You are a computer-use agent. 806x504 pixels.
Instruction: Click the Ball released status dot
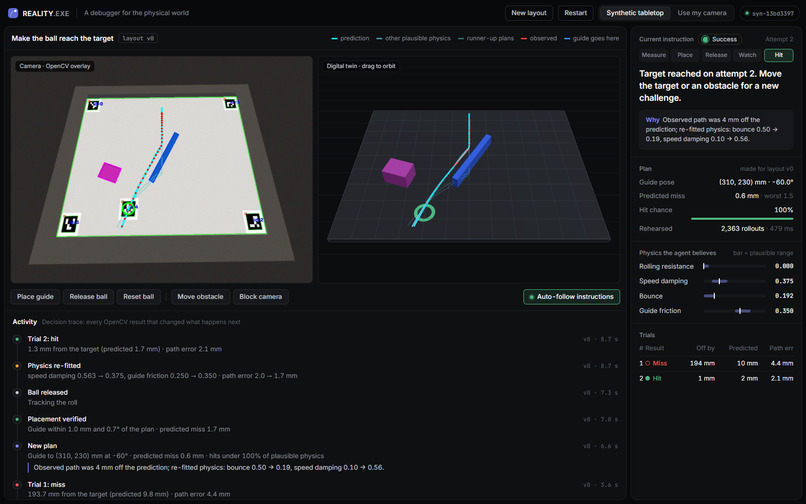pyautogui.click(x=17, y=393)
